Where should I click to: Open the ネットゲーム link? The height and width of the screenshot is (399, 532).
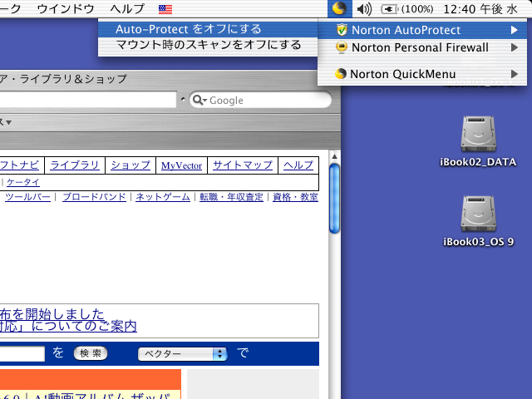[163, 197]
